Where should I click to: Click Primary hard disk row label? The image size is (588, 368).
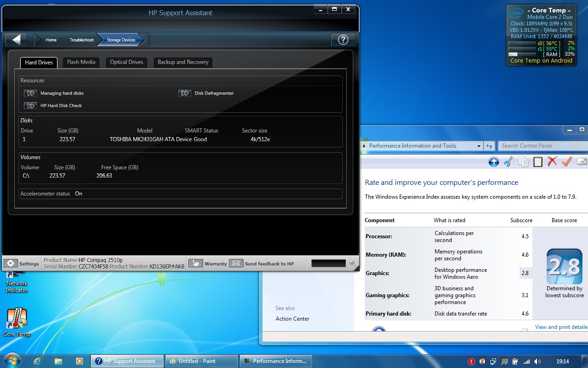tap(388, 314)
